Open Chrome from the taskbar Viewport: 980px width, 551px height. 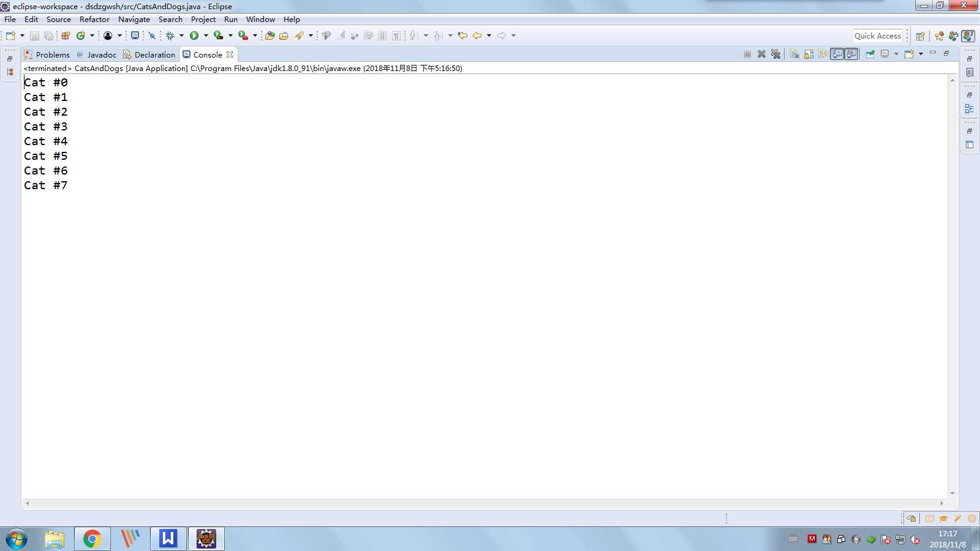point(92,539)
